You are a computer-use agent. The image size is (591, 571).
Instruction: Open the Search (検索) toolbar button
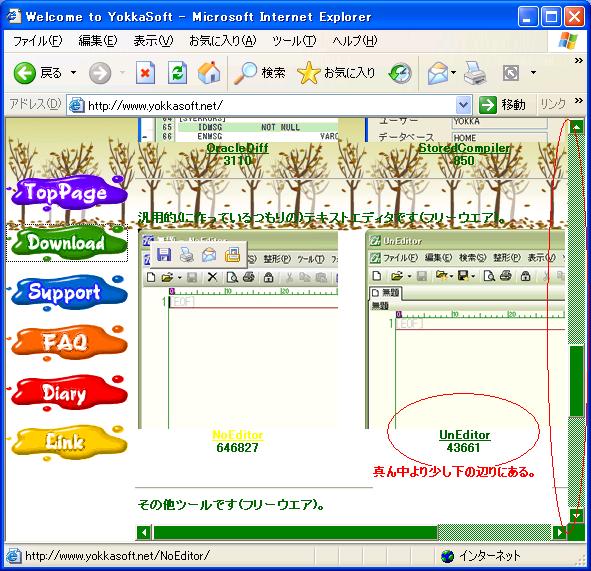(259, 72)
